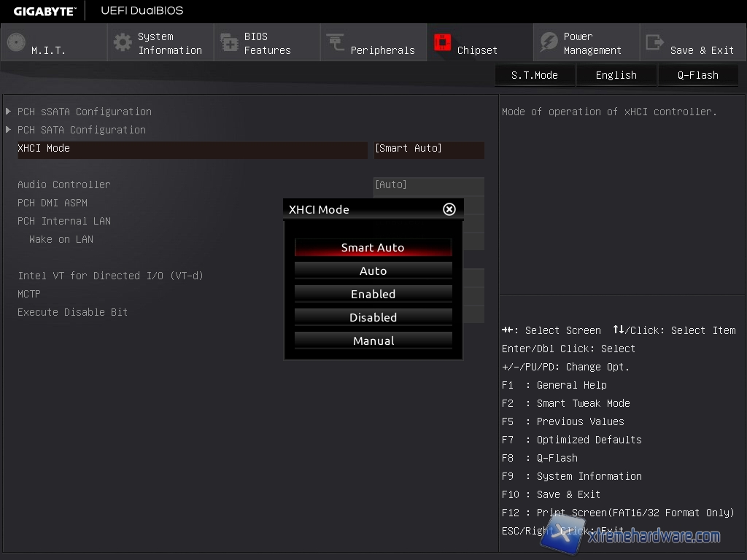Click the Save & Exit arrow icon

(655, 43)
